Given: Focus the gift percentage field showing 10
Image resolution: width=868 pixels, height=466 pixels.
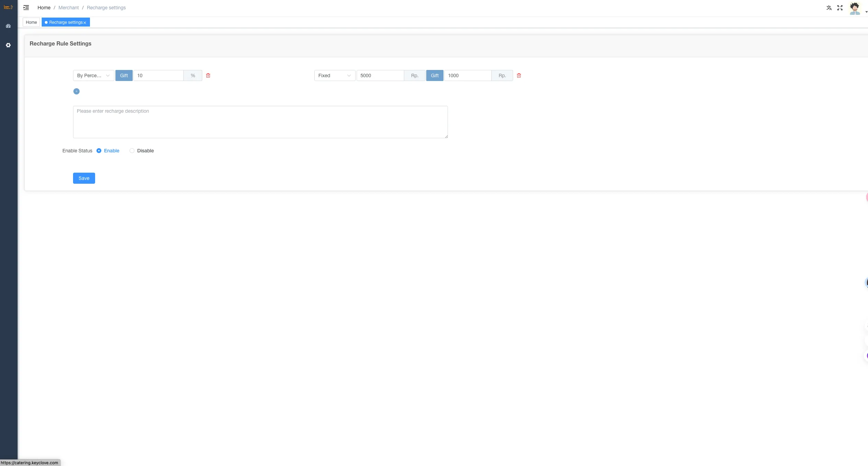Looking at the screenshot, I should 159,75.
